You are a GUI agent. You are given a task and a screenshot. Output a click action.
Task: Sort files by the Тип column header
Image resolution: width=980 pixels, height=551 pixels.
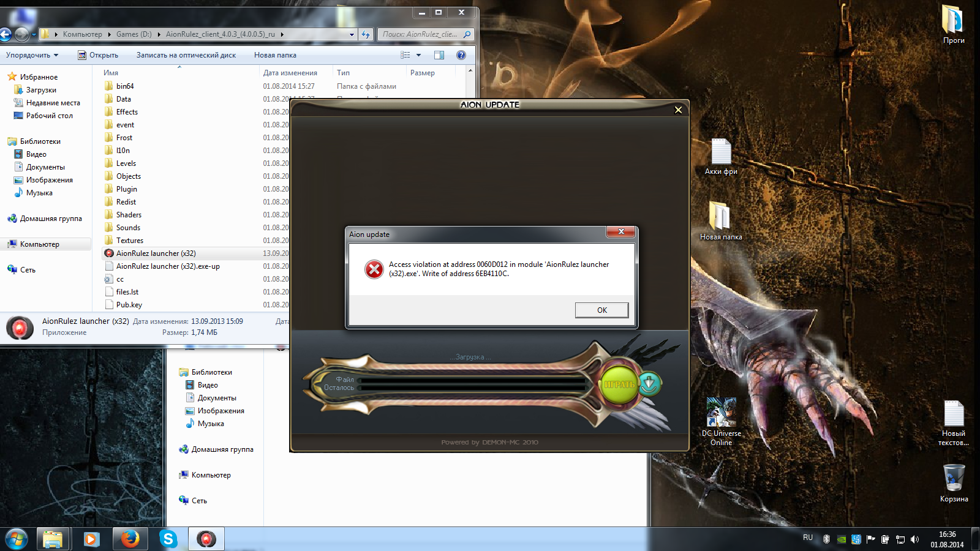[x=343, y=73]
